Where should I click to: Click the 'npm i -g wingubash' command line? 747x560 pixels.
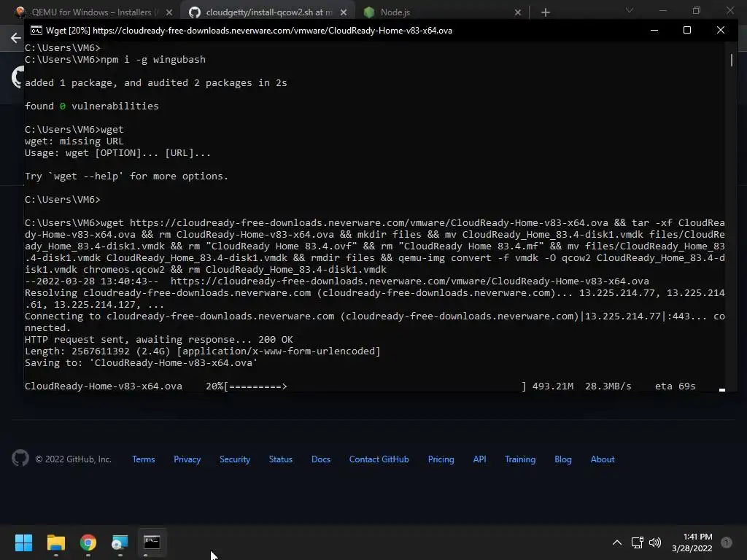[x=115, y=60]
